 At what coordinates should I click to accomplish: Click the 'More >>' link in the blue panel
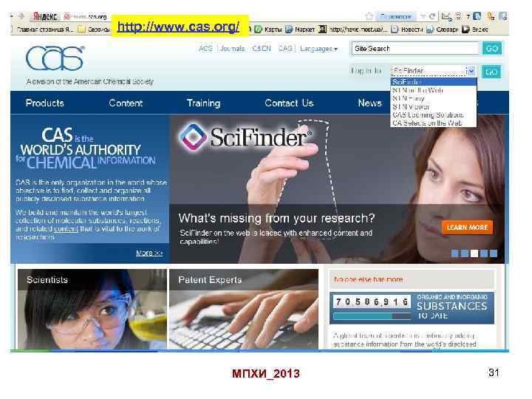coord(149,253)
